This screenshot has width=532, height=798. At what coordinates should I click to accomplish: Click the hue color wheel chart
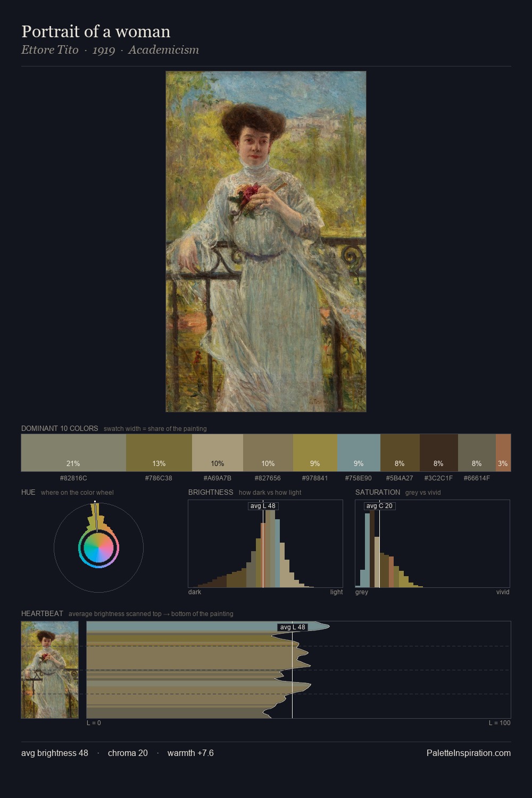coord(98,547)
